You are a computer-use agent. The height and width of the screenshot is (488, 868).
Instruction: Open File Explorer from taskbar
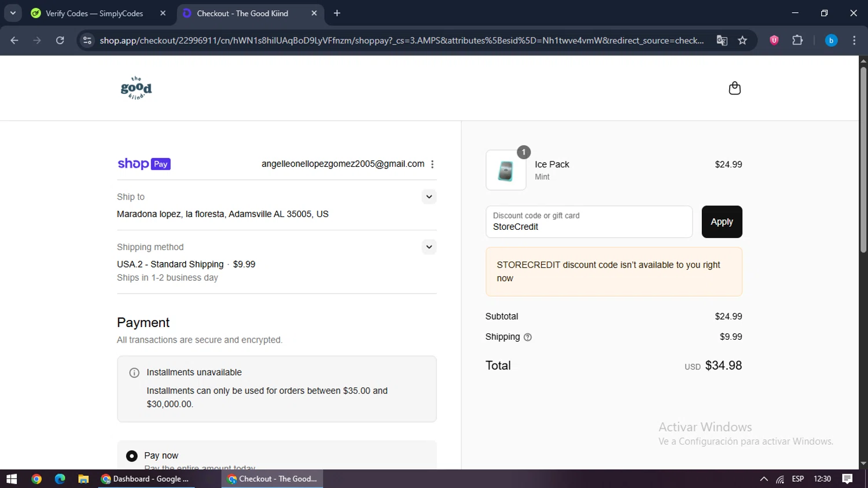click(x=83, y=479)
